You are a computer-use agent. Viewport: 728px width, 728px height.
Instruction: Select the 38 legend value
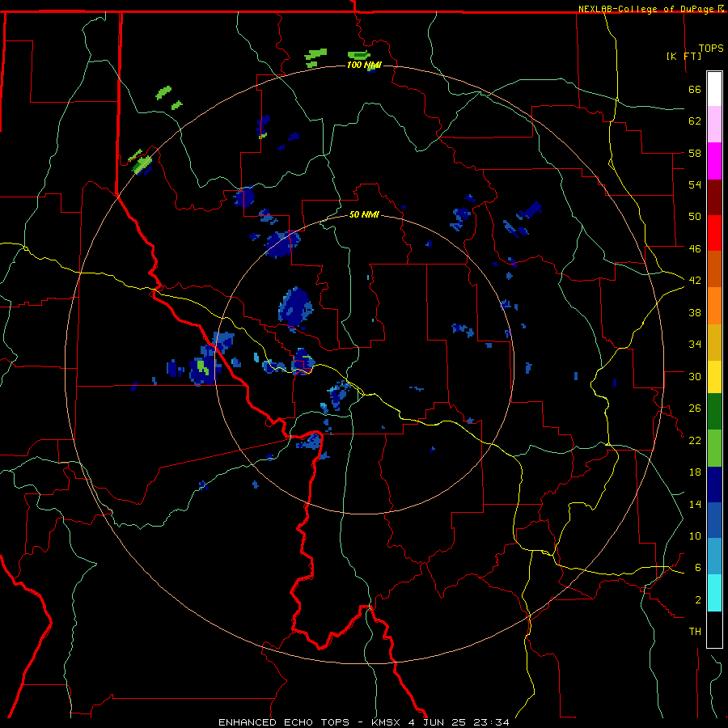(695, 312)
